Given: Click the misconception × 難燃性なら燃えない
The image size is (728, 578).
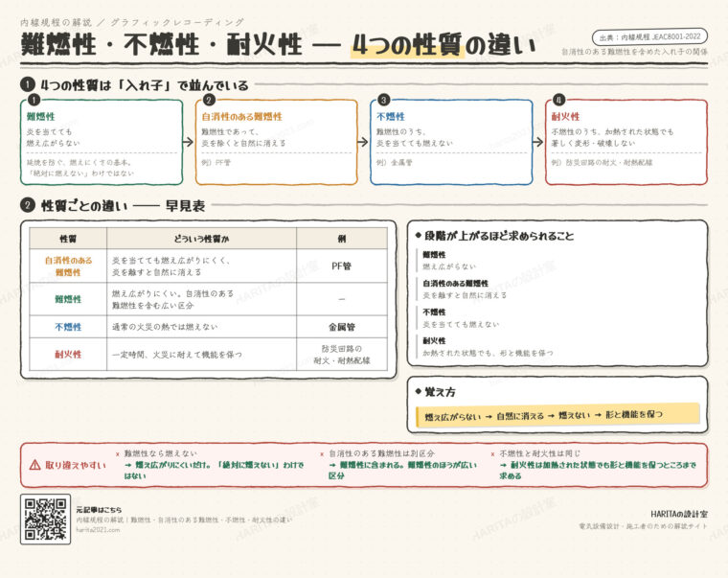Looking at the screenshot, I should [x=156, y=453].
